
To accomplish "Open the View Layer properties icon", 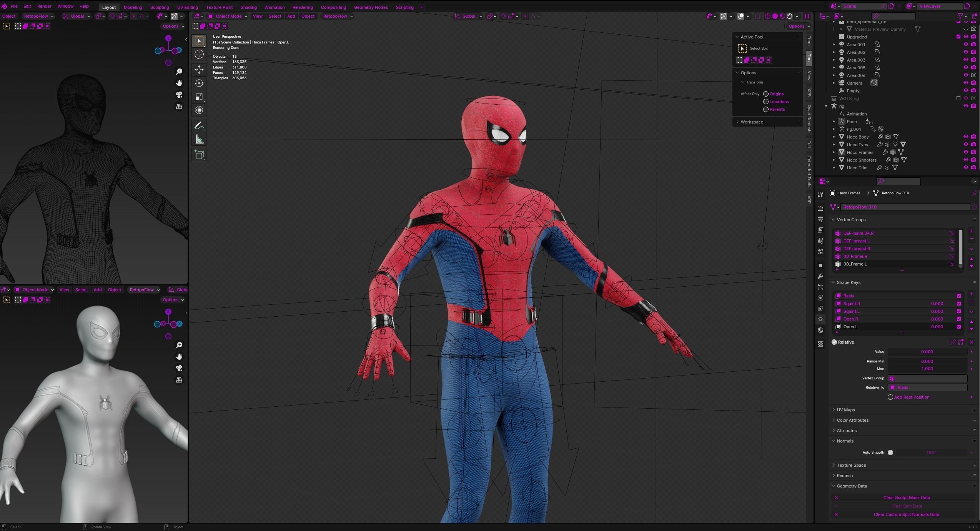I will click(x=820, y=230).
